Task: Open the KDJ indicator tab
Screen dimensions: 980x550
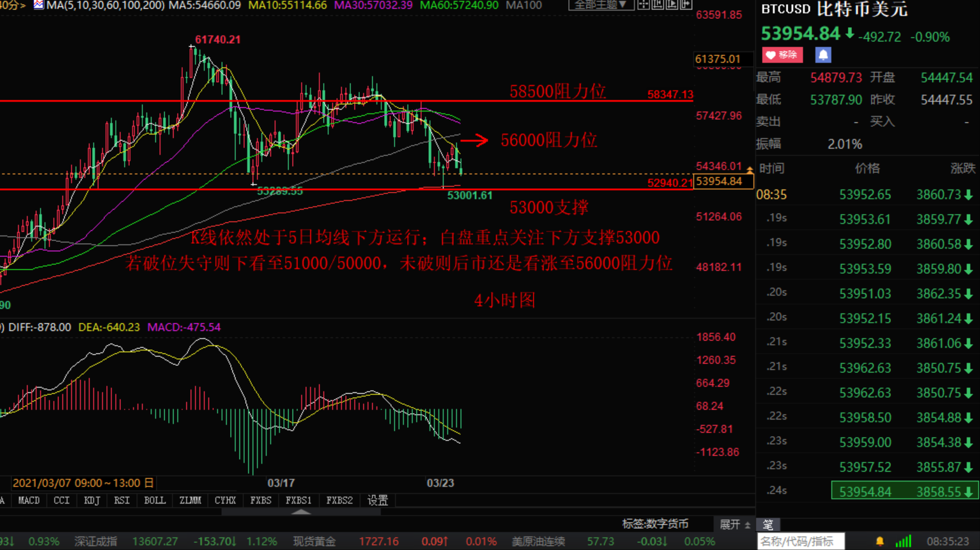Action: [x=92, y=500]
